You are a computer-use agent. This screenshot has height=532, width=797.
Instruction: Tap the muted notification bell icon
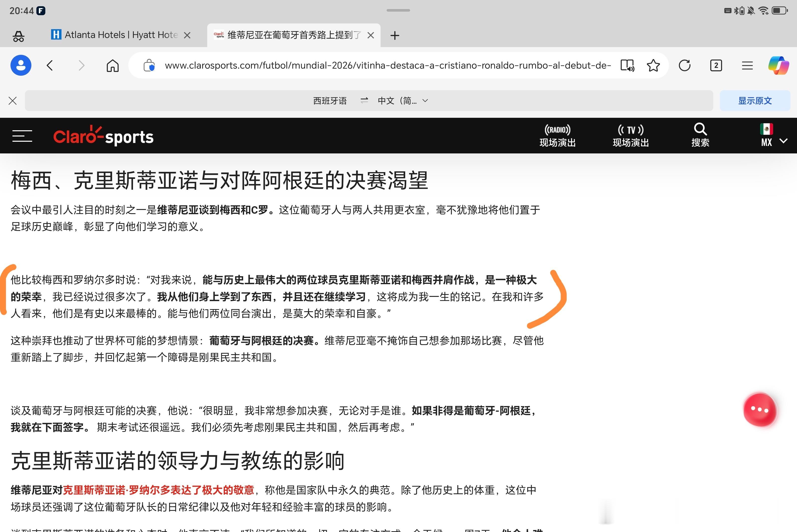point(751,10)
